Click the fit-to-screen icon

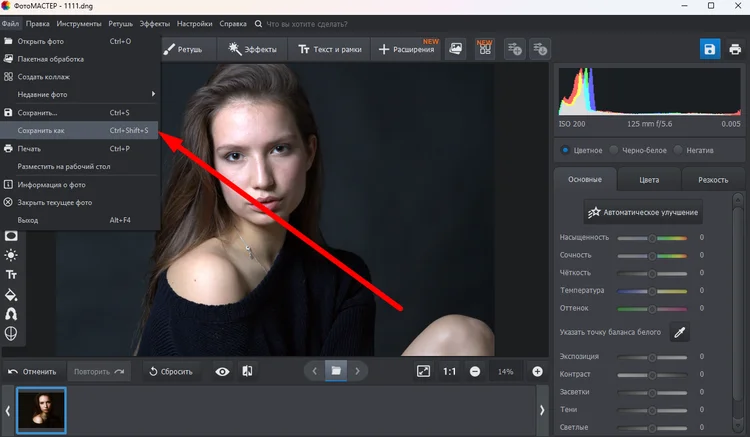coord(423,371)
